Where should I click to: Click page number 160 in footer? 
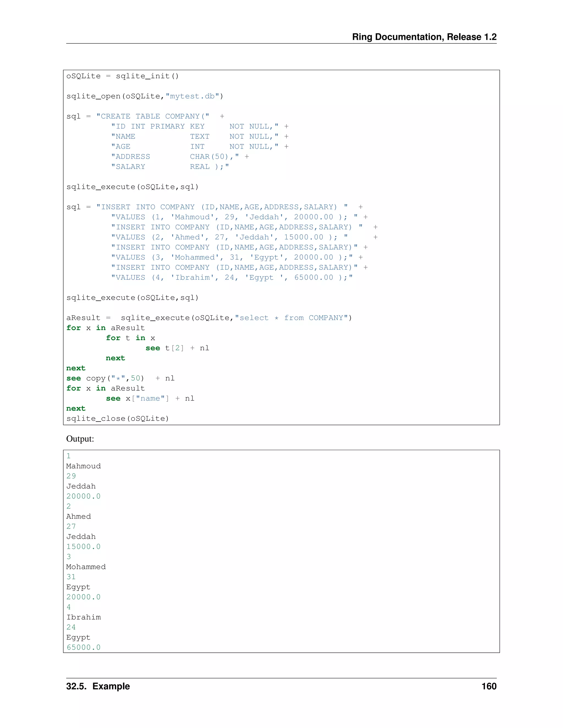[489, 686]
